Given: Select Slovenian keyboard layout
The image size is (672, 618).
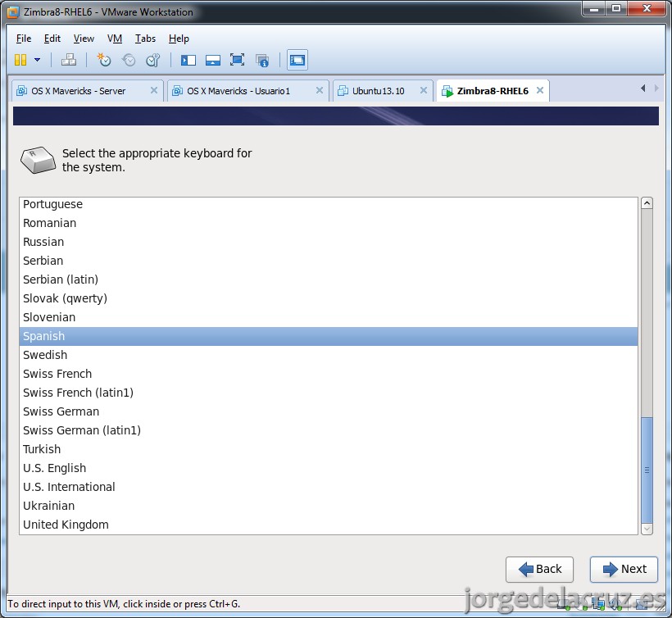Looking at the screenshot, I should click(x=329, y=317).
